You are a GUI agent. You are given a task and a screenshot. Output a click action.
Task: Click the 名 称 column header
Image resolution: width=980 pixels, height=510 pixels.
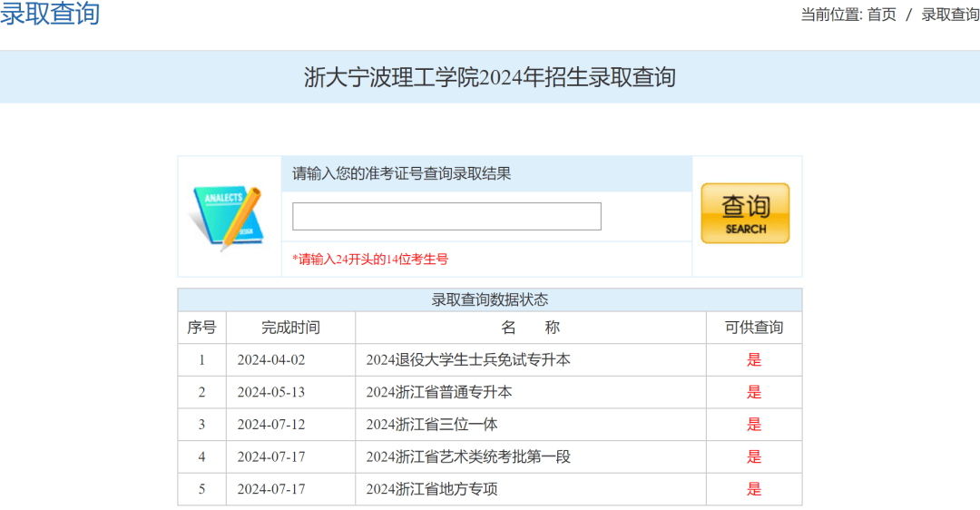point(530,328)
